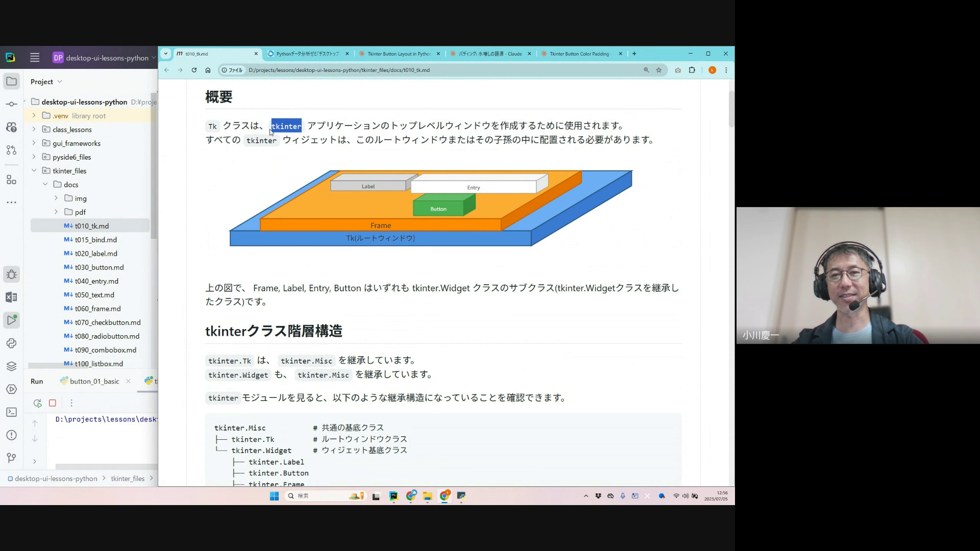Open the PyCharm main menu hamburger
980x551 pixels.
tap(35, 58)
